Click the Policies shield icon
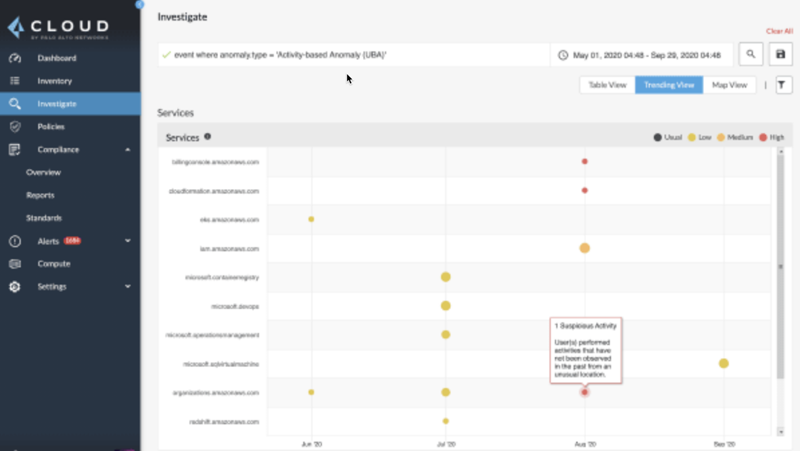Viewport: 800px width, 451px height. point(15,127)
